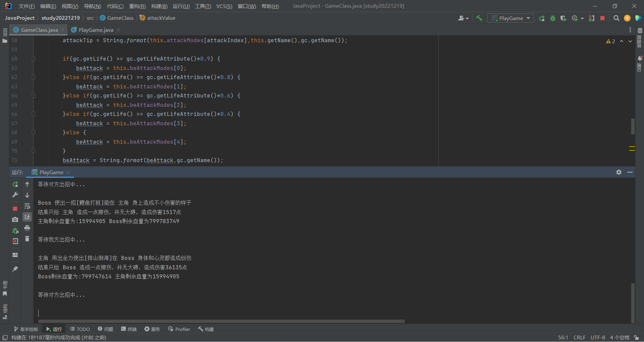The image size is (644, 342).
Task: Open Run panel settings gear
Action: [x=619, y=172]
